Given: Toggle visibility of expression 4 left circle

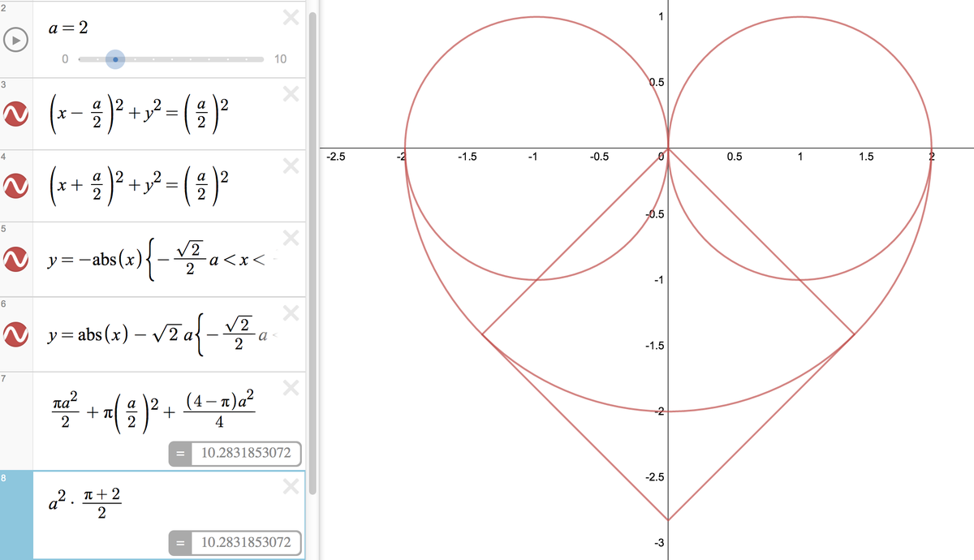Looking at the screenshot, I should (x=16, y=187).
